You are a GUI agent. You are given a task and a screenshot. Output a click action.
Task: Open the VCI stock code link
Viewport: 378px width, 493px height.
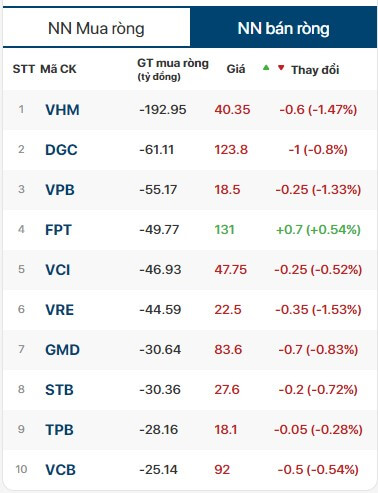coord(58,270)
